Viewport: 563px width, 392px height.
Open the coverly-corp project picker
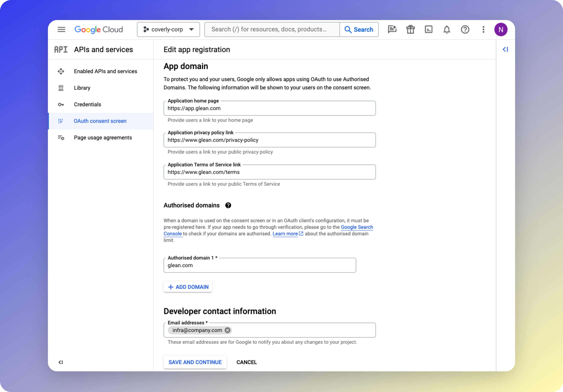point(168,29)
